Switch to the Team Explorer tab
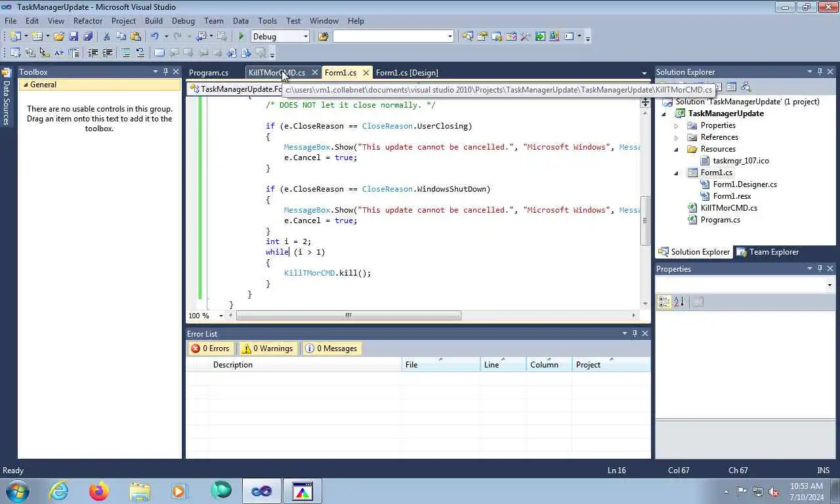 tap(768, 252)
